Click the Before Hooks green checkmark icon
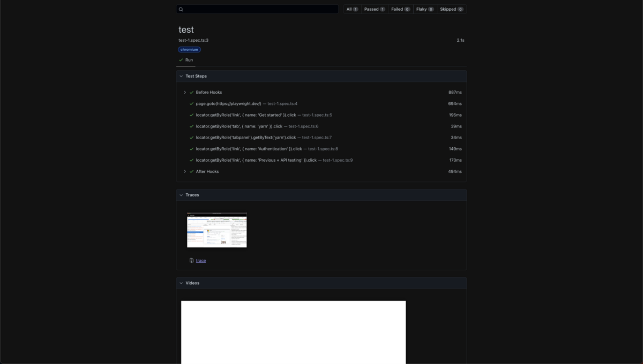Image resolution: width=643 pixels, height=364 pixels. pos(191,92)
